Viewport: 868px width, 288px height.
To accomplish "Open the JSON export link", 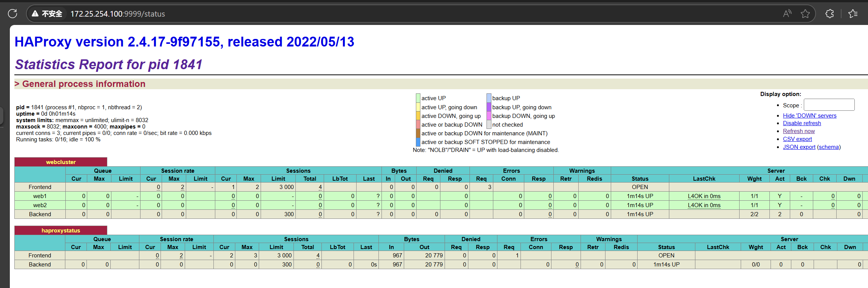I will click(799, 147).
